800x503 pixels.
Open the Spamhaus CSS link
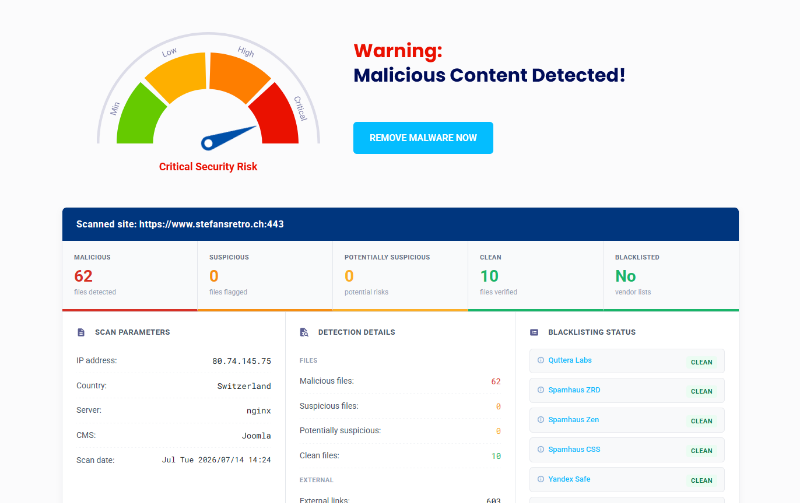pyautogui.click(x=574, y=449)
